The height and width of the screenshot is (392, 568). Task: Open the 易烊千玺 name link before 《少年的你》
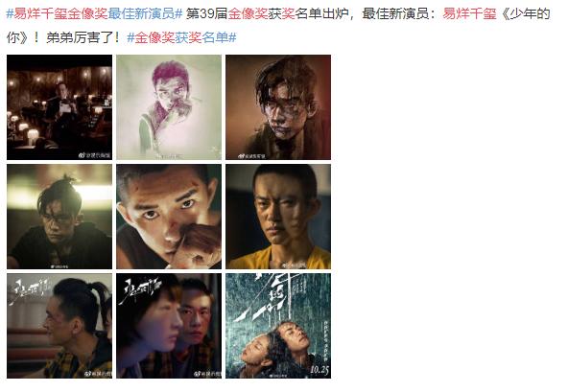469,14
